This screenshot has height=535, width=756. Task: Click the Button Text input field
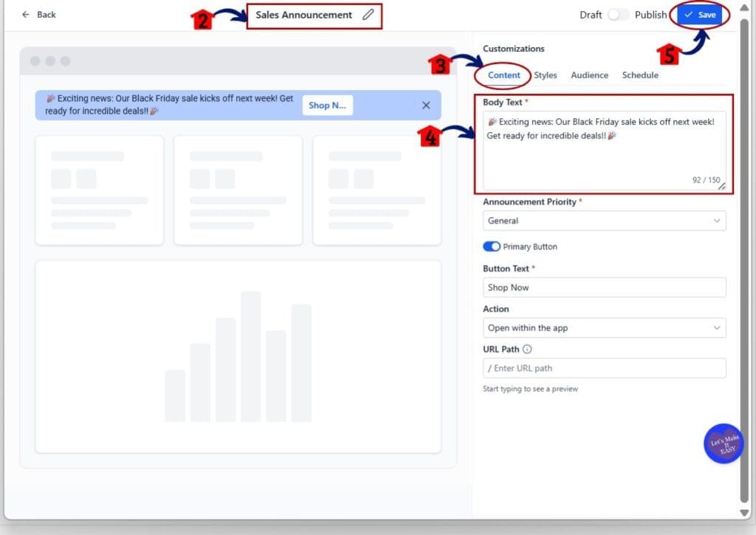click(604, 288)
